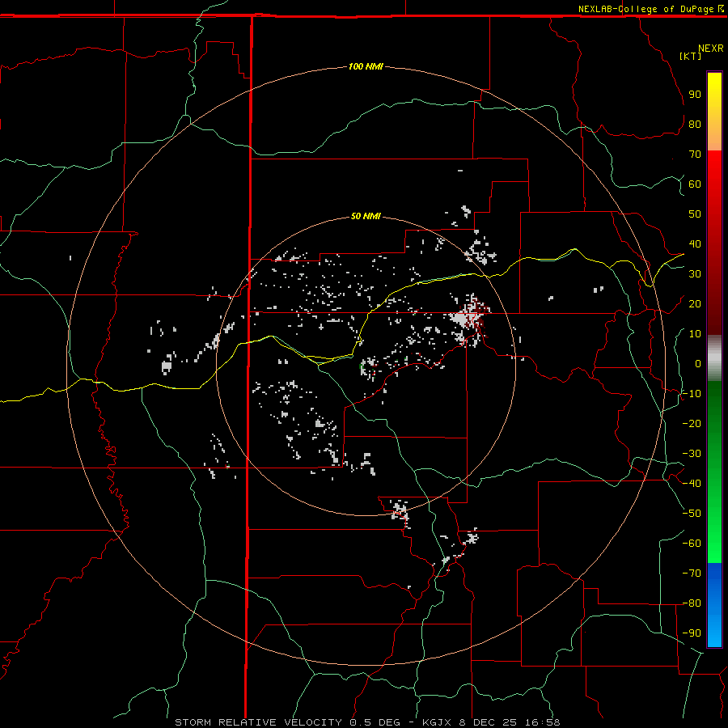The image size is (728, 728).
Task: Click the -30 value on the velocity scale
Action: [692, 454]
